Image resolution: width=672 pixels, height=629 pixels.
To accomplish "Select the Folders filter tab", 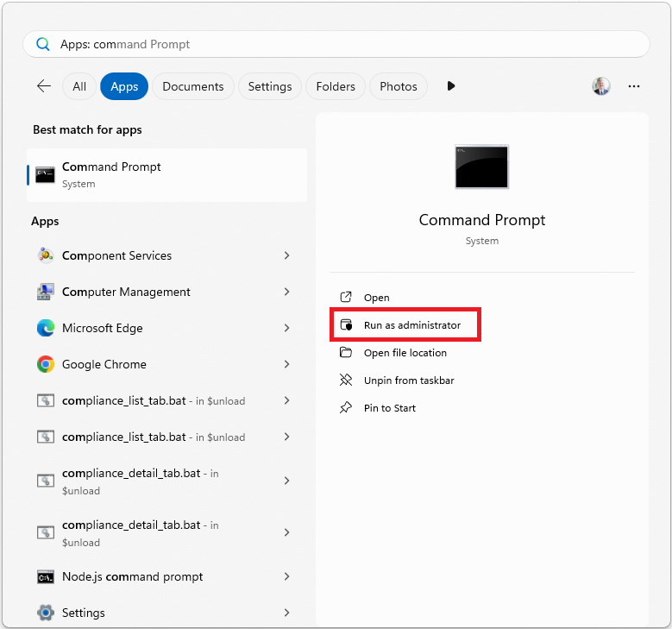I will click(x=336, y=86).
